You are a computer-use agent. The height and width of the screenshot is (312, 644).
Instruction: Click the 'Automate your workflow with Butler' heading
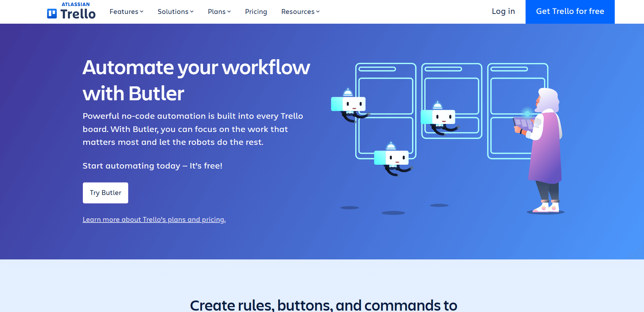click(196, 80)
